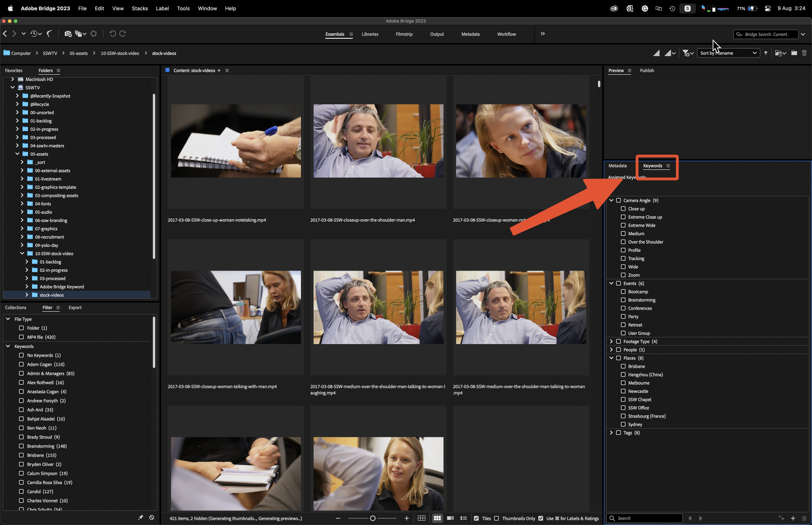Screen dimensions: 812x525
Task: Click the Get Photos from Camera icon
Action: (x=68, y=34)
